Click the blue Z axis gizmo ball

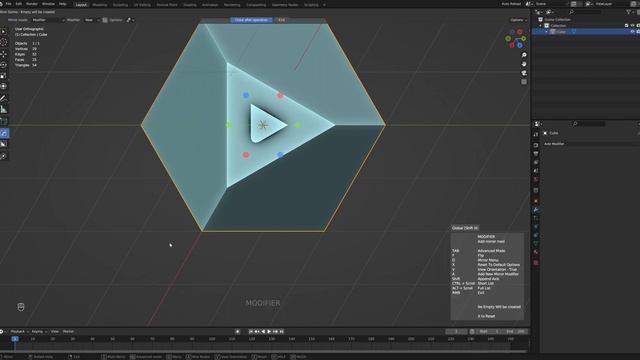pos(520,45)
